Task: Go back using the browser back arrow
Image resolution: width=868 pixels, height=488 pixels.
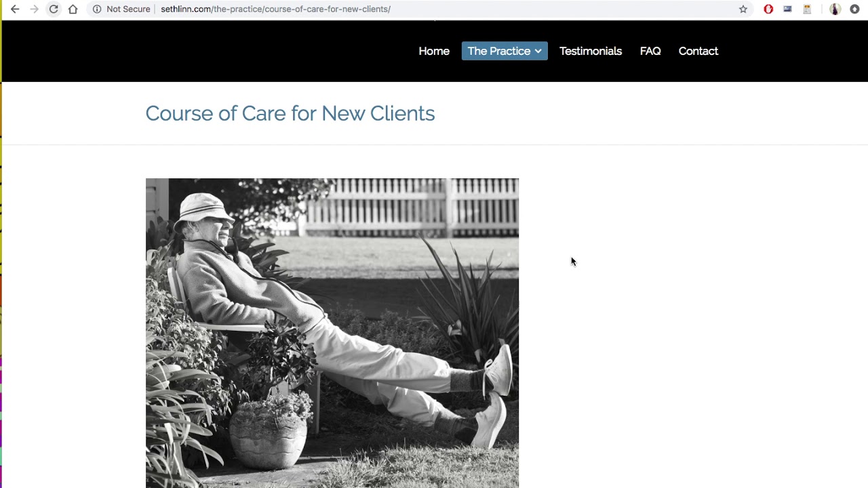Action: 15,9
